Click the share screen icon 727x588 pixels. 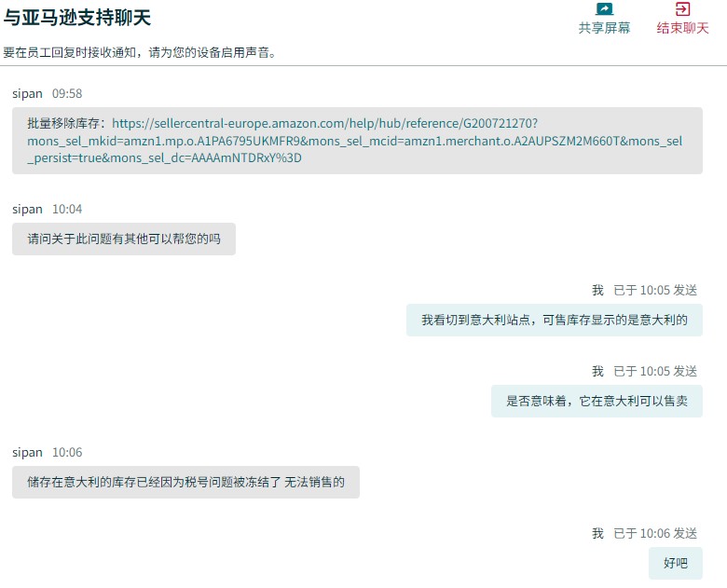point(604,9)
